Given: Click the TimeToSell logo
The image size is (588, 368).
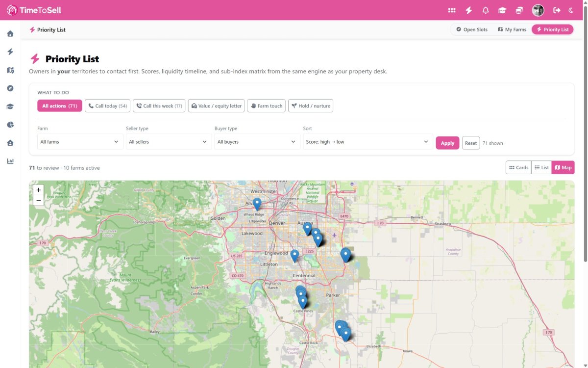Looking at the screenshot, I should [34, 10].
